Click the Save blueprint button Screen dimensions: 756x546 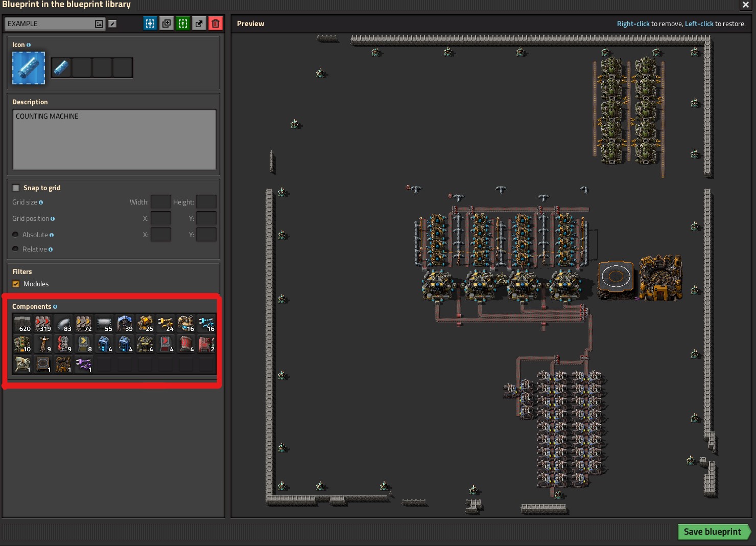tap(713, 532)
